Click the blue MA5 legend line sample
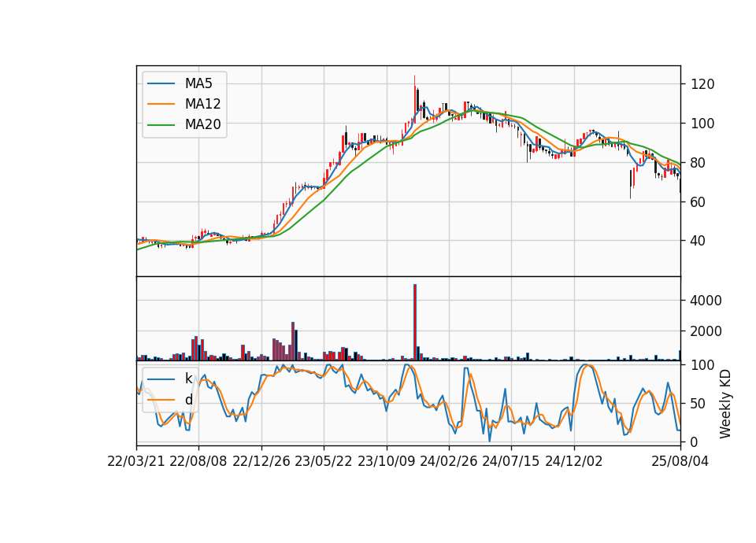This screenshot has height=543, width=756. pos(161,83)
